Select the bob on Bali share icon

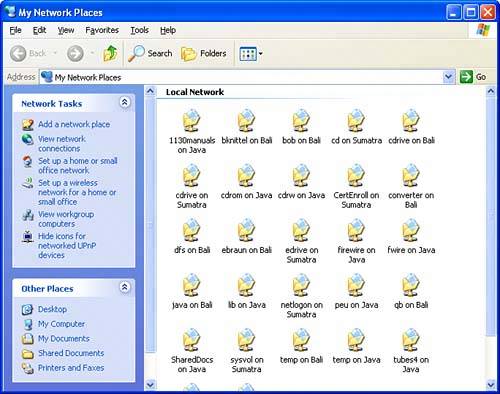[301, 121]
